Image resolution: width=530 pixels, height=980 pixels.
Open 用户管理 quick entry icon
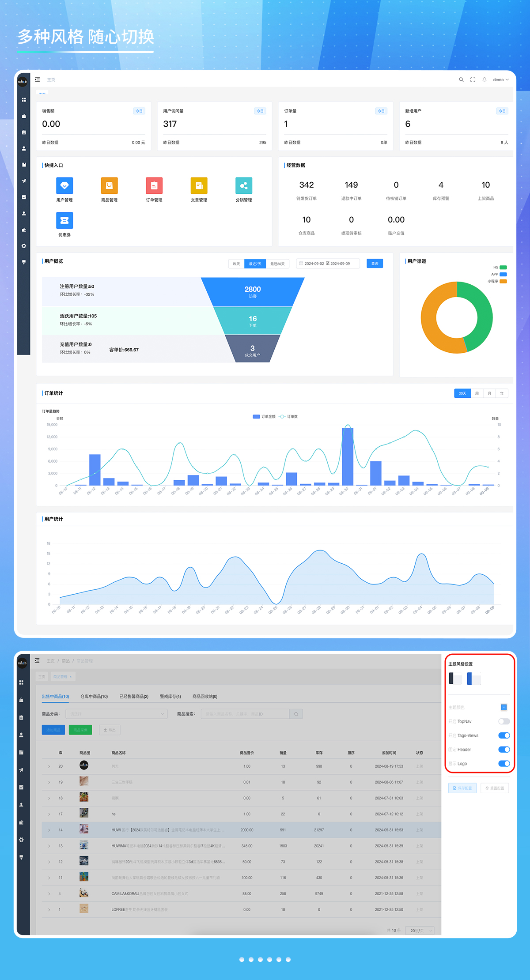click(x=64, y=186)
